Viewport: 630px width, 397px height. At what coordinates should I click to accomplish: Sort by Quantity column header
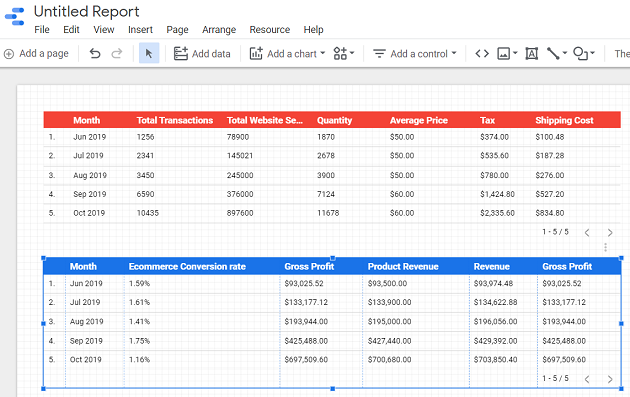334,120
